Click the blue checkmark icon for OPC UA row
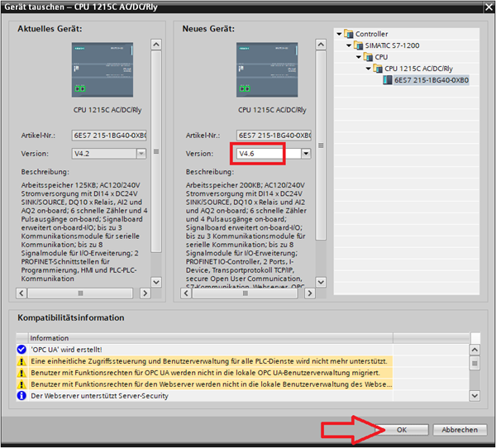 point(21,350)
